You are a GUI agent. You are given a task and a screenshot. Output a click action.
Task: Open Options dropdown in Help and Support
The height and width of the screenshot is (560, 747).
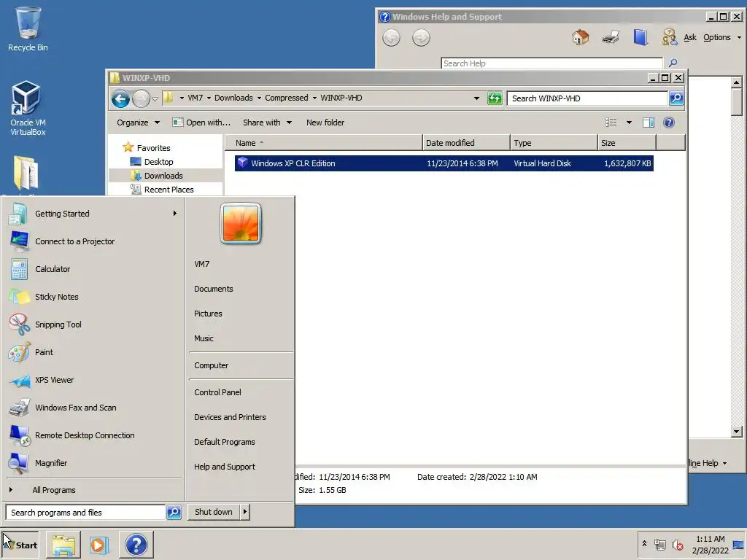[x=722, y=37]
